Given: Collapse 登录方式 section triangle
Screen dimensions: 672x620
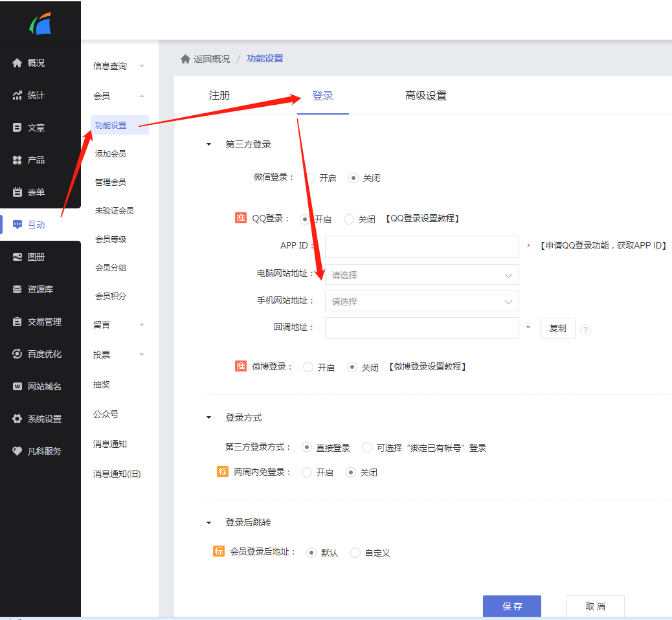Looking at the screenshot, I should 208,417.
